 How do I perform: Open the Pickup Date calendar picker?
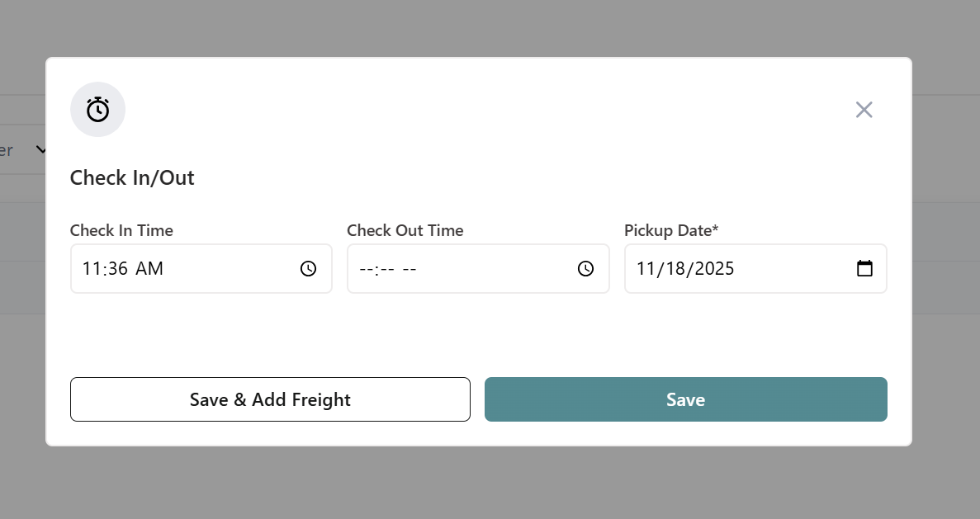click(x=864, y=268)
